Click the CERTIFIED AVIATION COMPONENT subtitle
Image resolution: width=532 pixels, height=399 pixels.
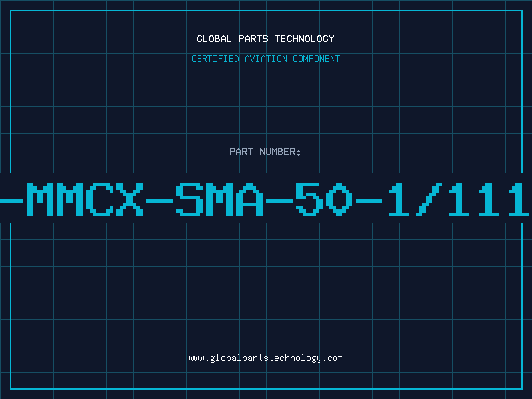(x=265, y=59)
